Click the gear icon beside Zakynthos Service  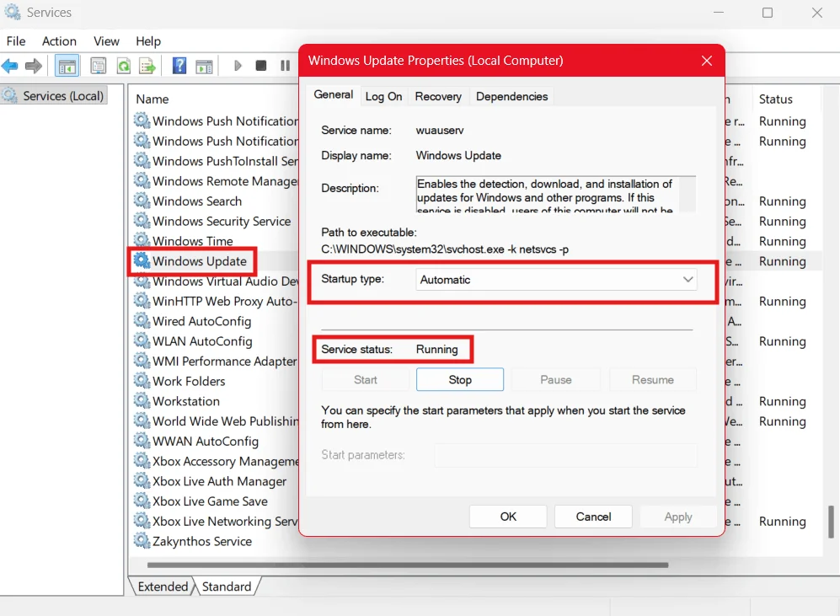tap(142, 540)
